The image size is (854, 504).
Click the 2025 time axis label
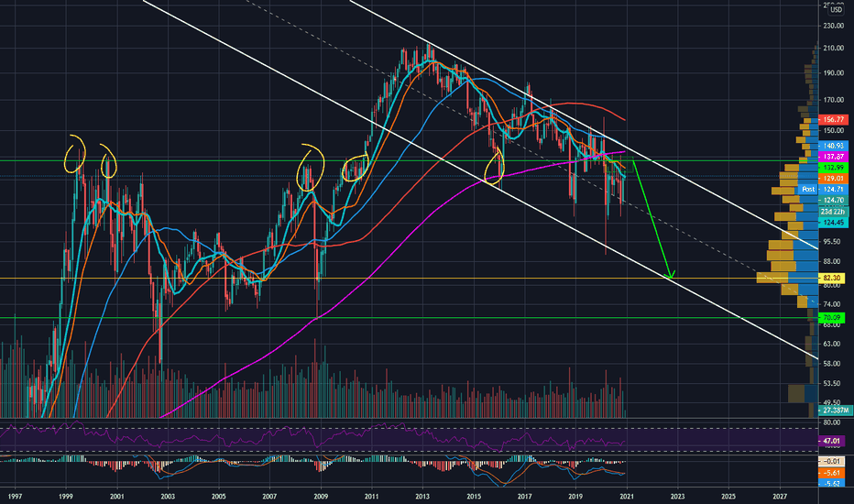click(728, 497)
